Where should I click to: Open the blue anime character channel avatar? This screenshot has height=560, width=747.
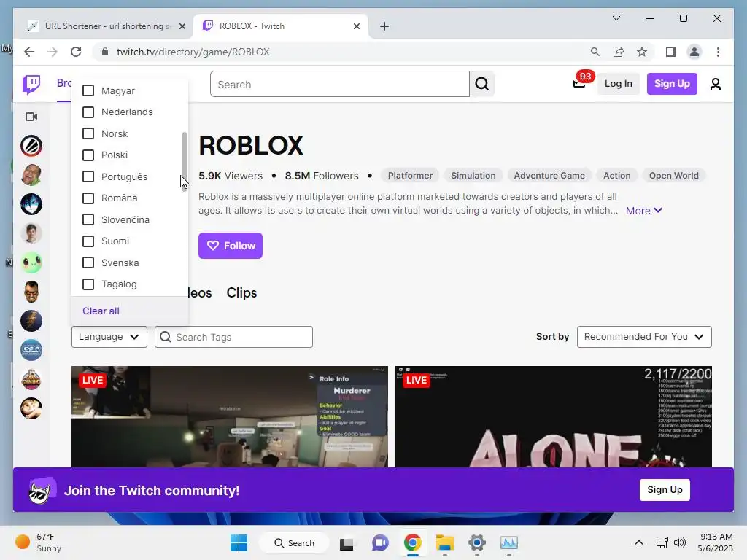[x=31, y=204]
